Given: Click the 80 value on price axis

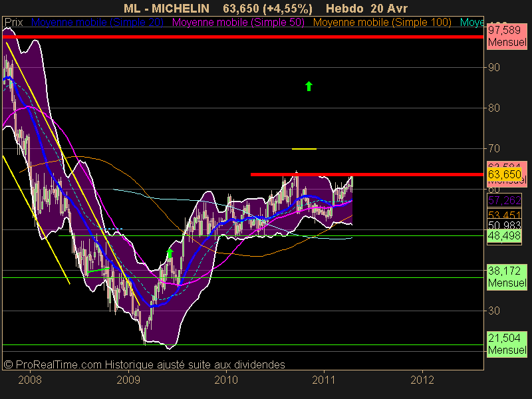Looking at the screenshot, I should point(494,108).
